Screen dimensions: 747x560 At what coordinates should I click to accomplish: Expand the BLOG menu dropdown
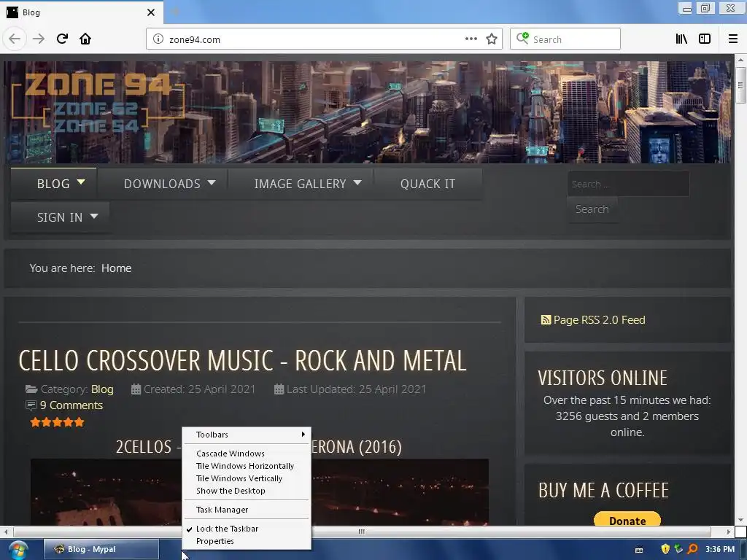[81, 182]
